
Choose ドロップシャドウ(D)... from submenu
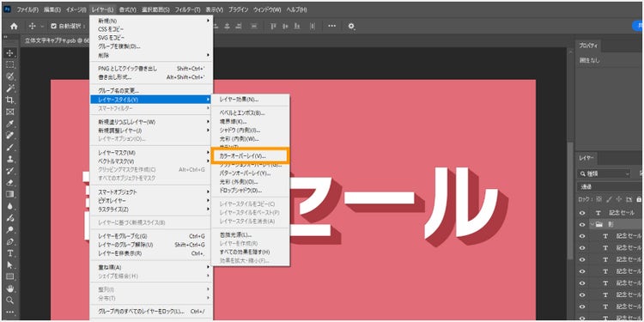click(x=250, y=191)
